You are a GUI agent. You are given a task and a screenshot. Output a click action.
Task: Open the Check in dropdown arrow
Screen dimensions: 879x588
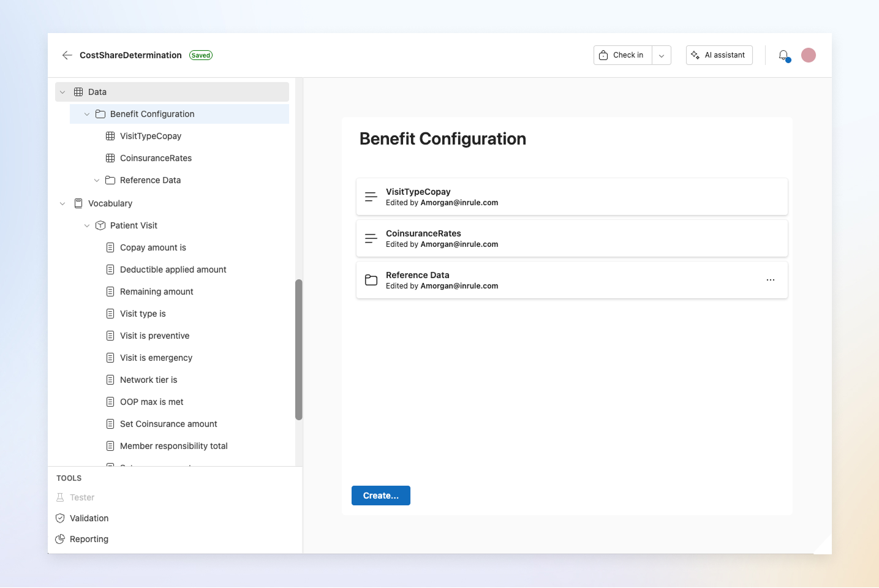661,55
